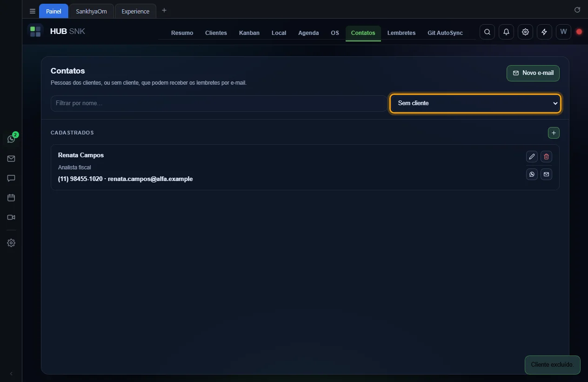Screen dimensions: 588x382
Task: Open WhatsApp from the left sidebar
Action: pos(11,139)
